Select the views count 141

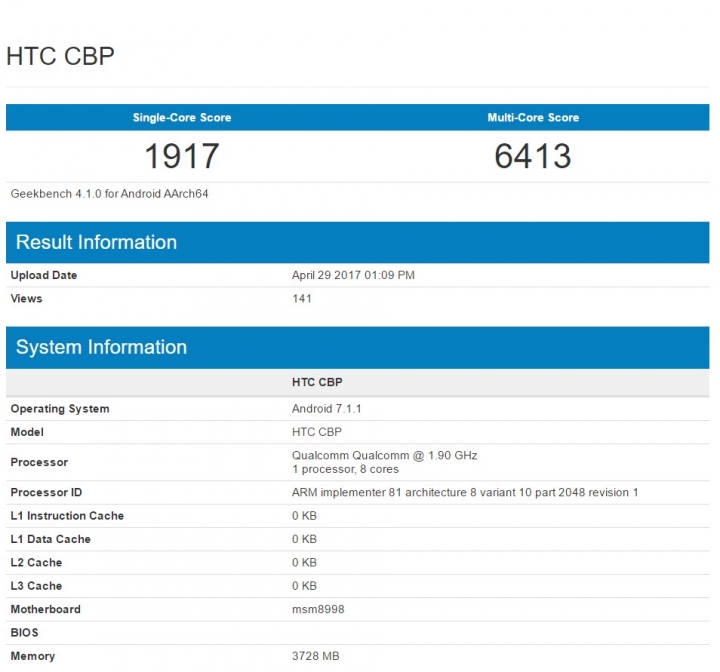point(302,299)
